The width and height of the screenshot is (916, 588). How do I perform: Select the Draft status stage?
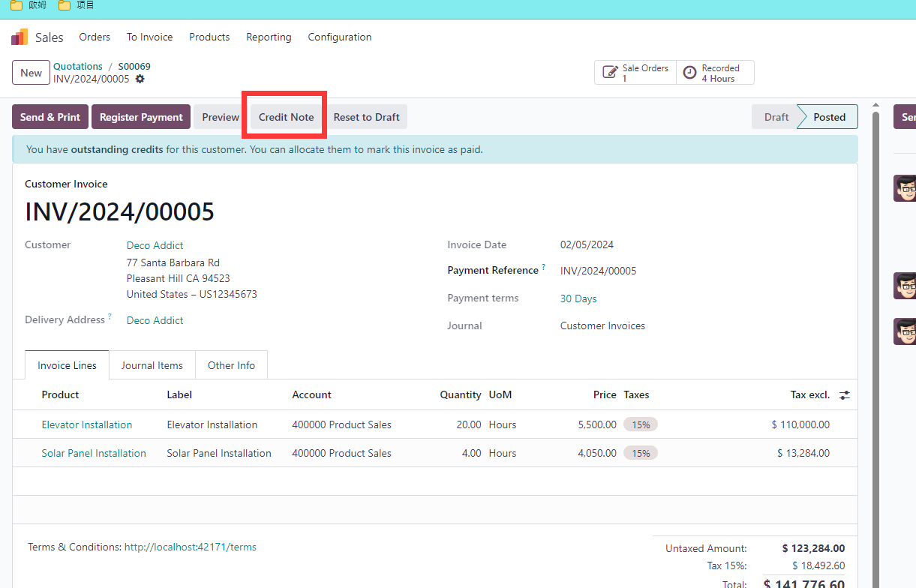[x=776, y=117]
